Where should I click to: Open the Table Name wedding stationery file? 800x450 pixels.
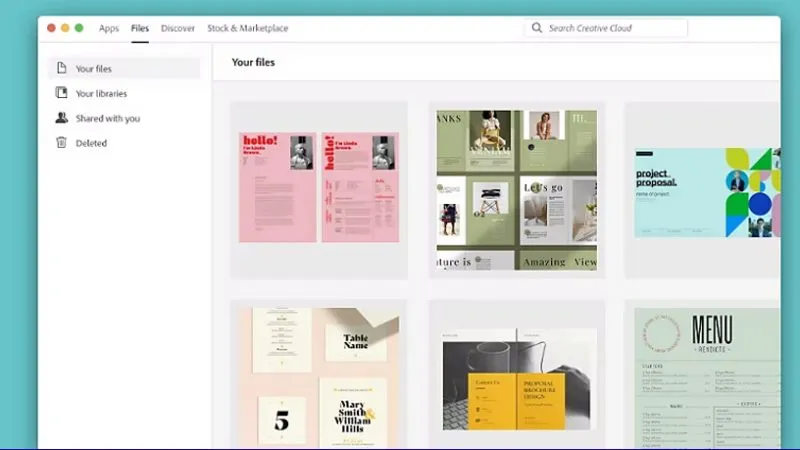pyautogui.click(x=319, y=374)
